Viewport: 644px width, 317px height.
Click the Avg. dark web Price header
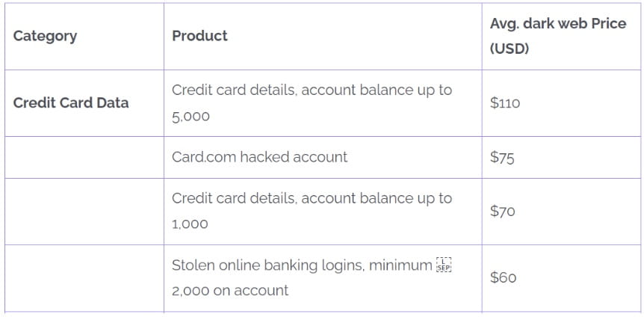557,24
